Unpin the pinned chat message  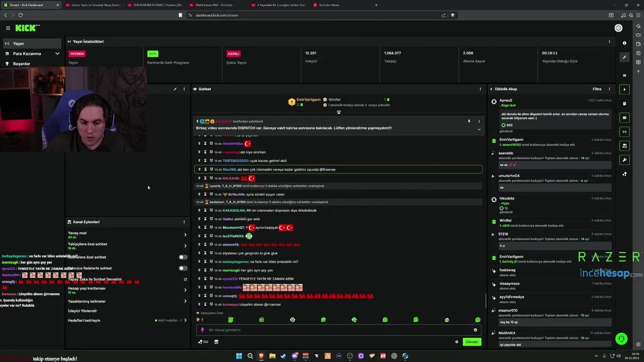point(469,121)
